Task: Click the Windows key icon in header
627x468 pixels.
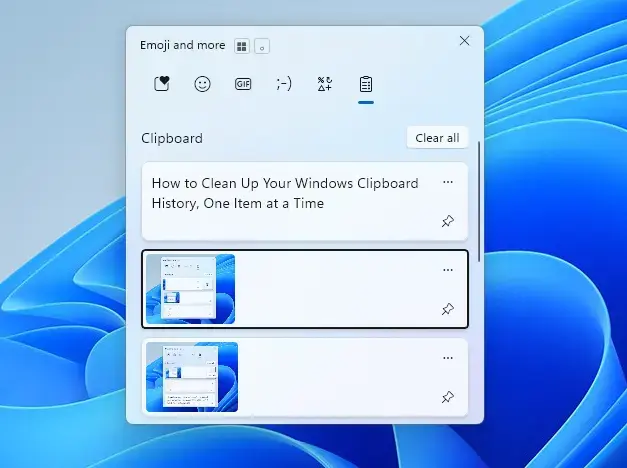Action: [x=242, y=46]
